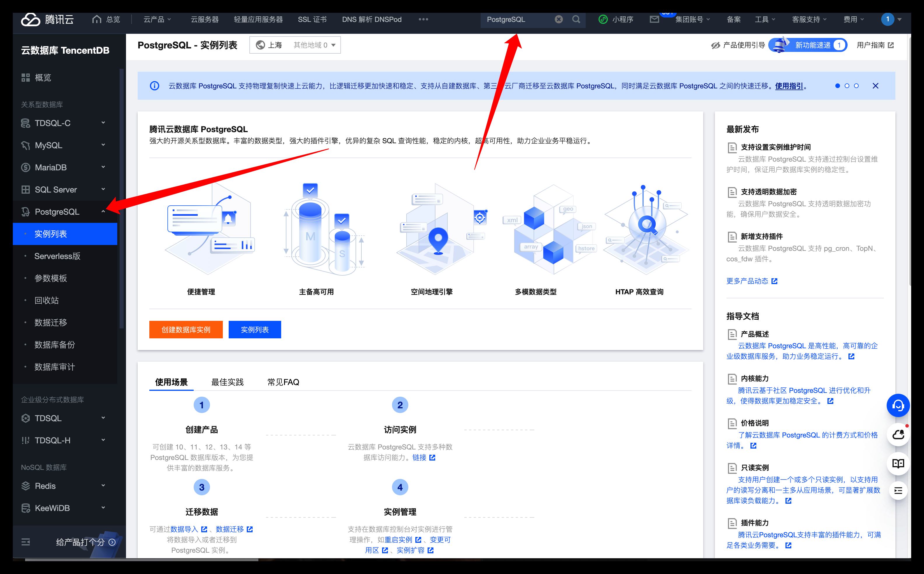Open the 上海 region dropdown
Screen dimensions: 924x574
point(295,45)
